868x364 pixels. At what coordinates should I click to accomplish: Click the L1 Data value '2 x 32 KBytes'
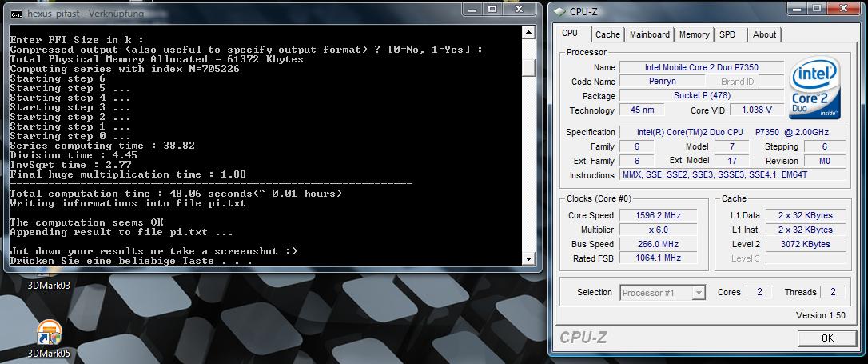pos(806,215)
